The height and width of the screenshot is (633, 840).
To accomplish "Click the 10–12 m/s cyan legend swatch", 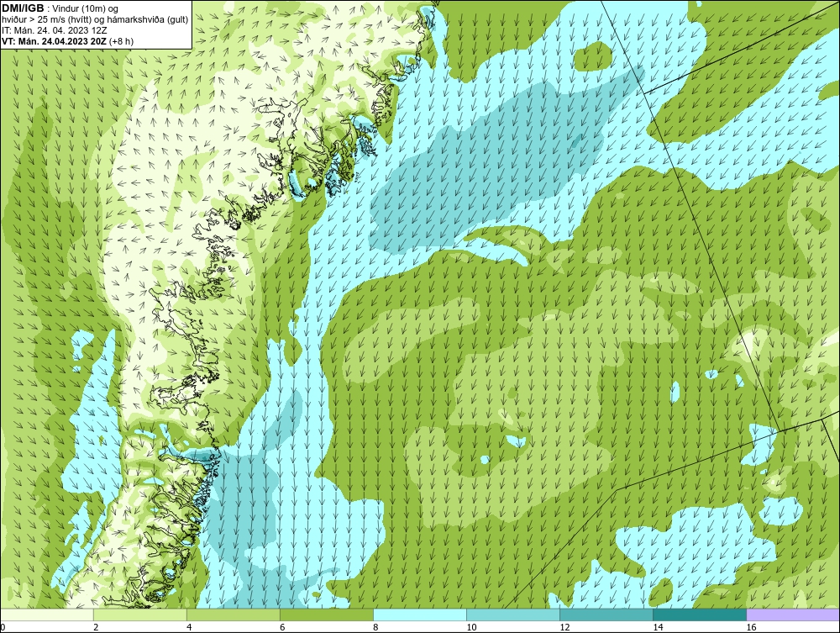I will click(x=512, y=615).
